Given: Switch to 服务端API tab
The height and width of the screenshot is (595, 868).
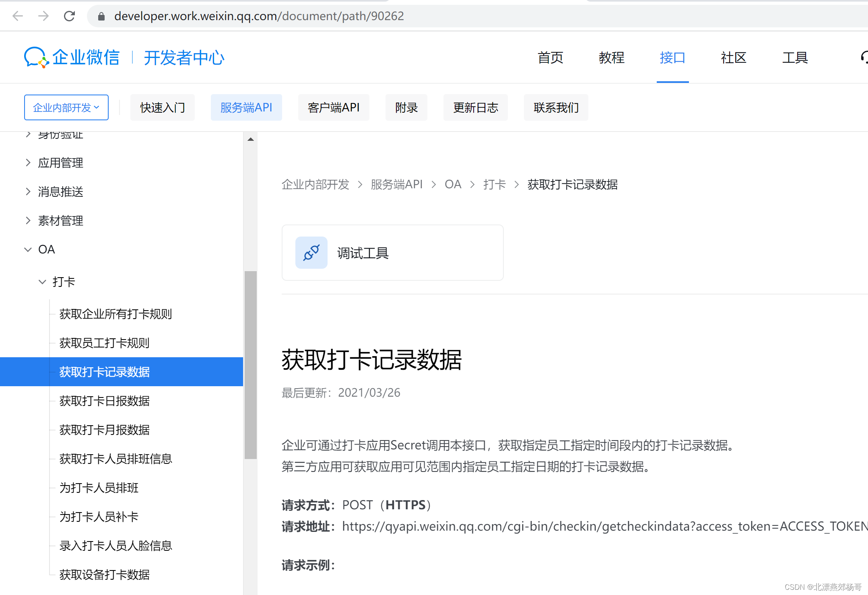Looking at the screenshot, I should point(246,107).
